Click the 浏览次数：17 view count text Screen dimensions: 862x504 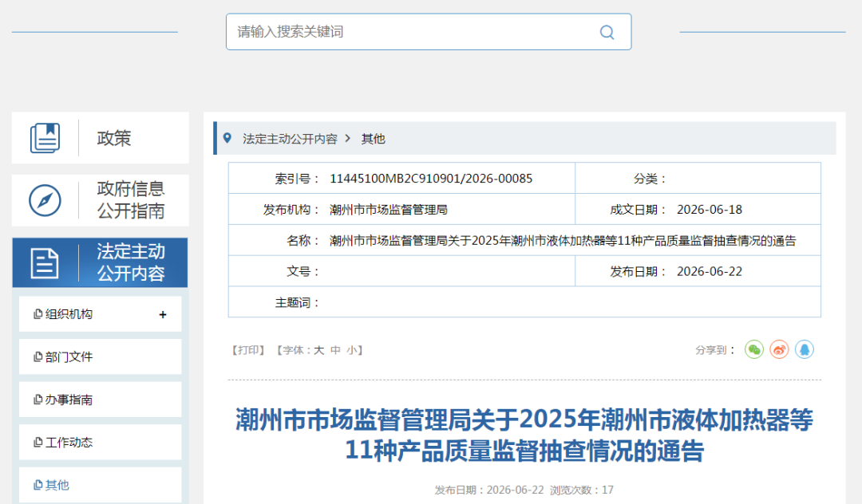(x=582, y=490)
